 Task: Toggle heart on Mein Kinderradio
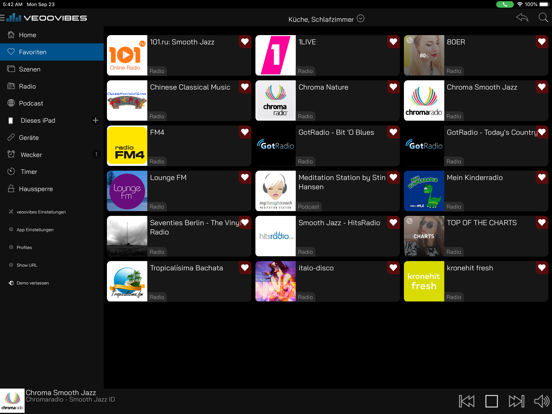(x=542, y=177)
